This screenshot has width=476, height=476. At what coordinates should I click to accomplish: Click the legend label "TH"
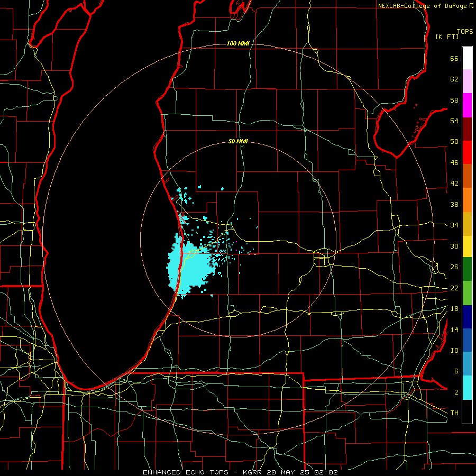point(454,413)
